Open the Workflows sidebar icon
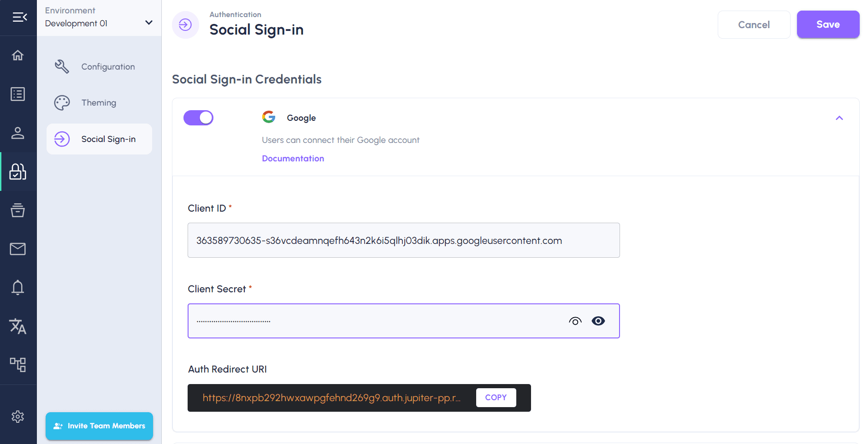Viewport: 868px width, 444px height. [x=18, y=364]
